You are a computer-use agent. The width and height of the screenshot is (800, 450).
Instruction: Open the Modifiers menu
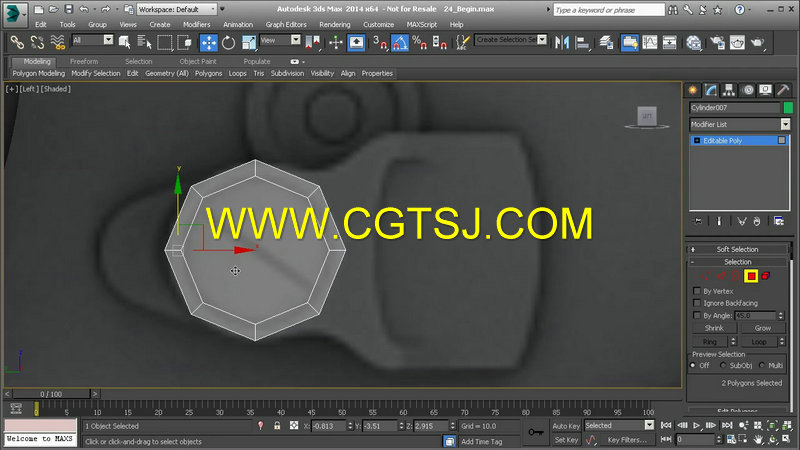point(196,24)
